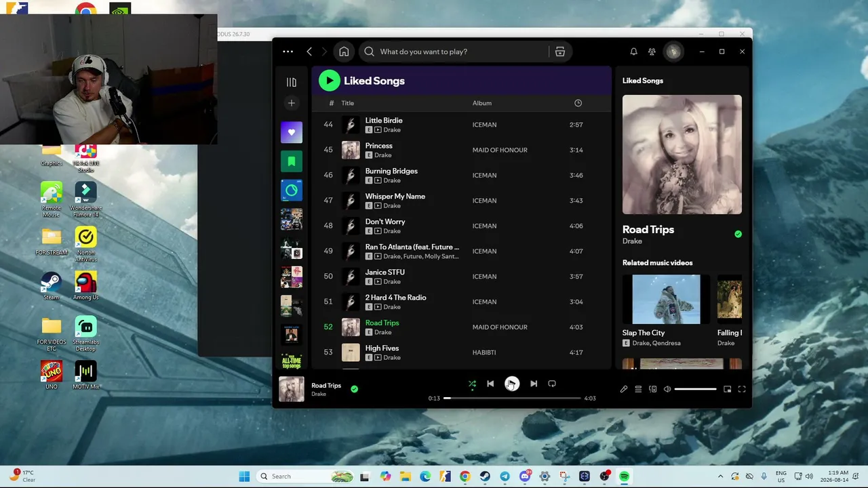Open the Spotify three-dots menu

(288, 52)
